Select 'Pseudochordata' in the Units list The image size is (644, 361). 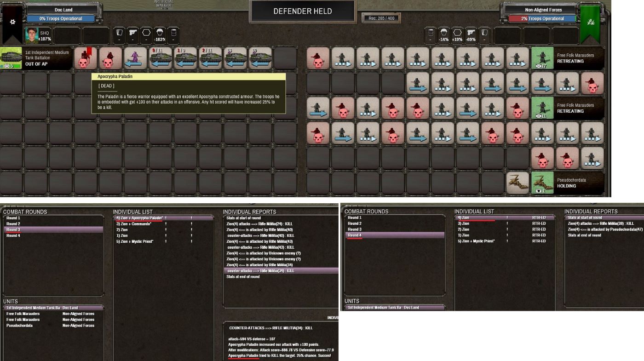pyautogui.click(x=53, y=326)
